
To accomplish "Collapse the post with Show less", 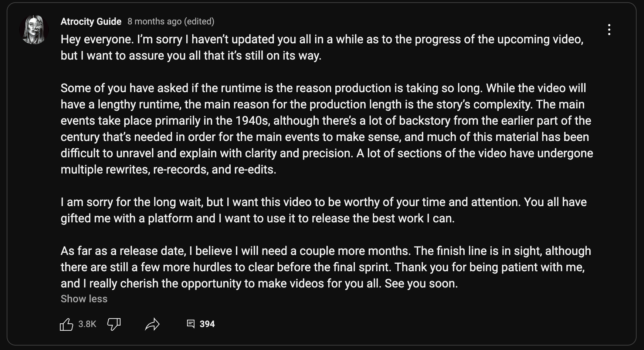I will click(84, 299).
